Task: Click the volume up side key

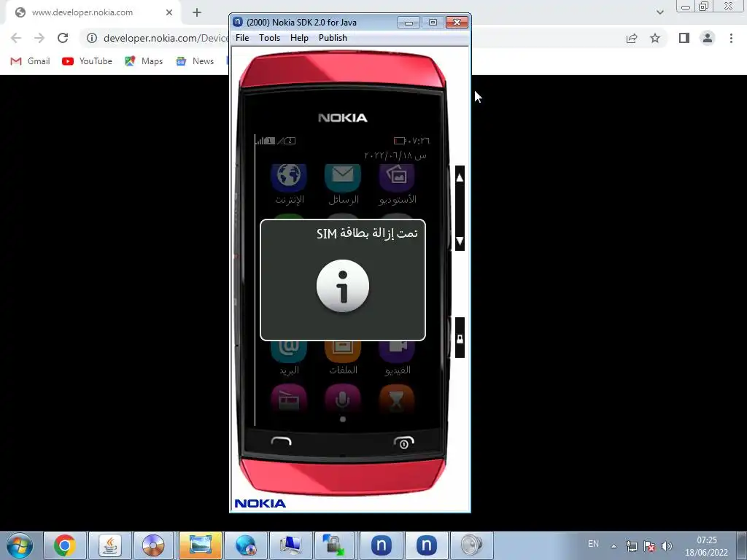Action: pyautogui.click(x=460, y=178)
